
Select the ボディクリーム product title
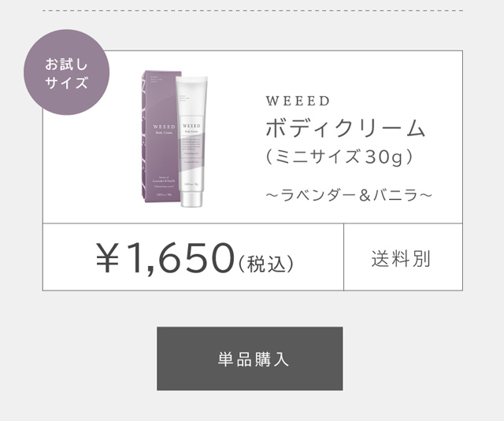point(345,128)
